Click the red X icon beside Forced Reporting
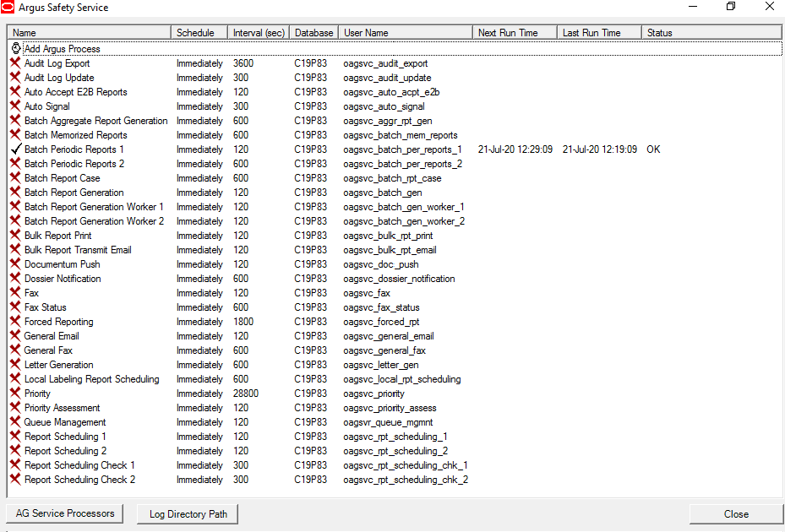This screenshot has height=532, width=785. click(15, 321)
